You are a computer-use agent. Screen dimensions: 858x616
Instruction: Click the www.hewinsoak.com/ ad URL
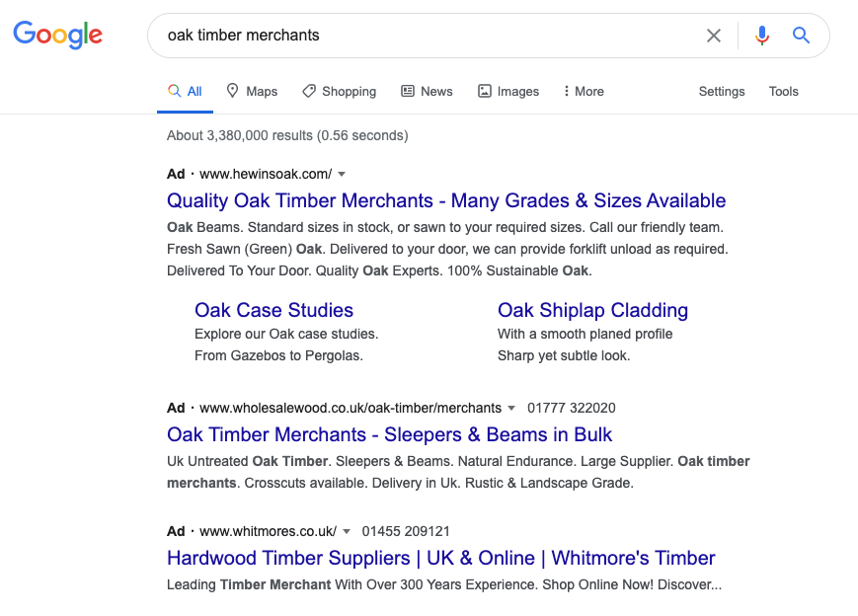[x=266, y=174]
